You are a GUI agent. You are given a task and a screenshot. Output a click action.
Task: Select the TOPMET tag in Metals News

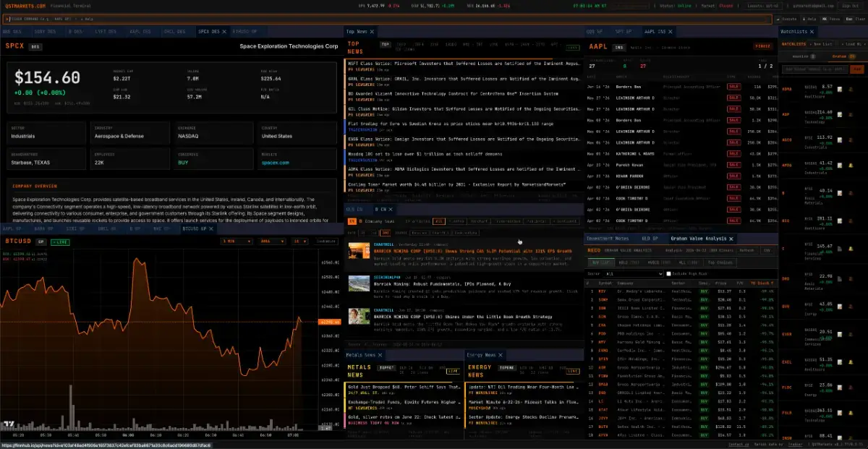click(x=387, y=368)
